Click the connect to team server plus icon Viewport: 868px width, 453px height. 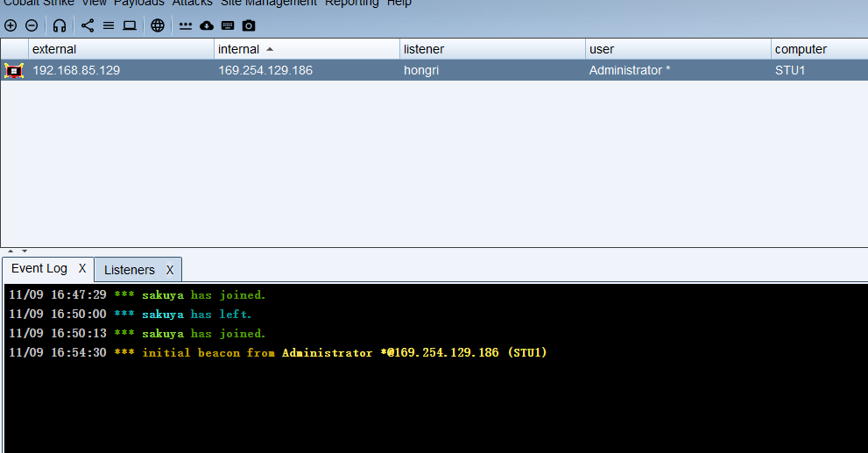click(11, 25)
